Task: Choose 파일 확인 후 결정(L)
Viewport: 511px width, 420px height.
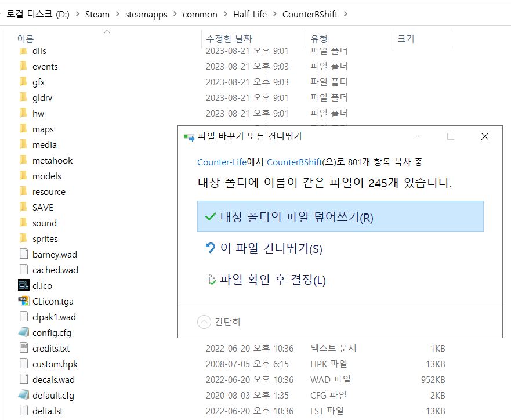Action: [340, 279]
